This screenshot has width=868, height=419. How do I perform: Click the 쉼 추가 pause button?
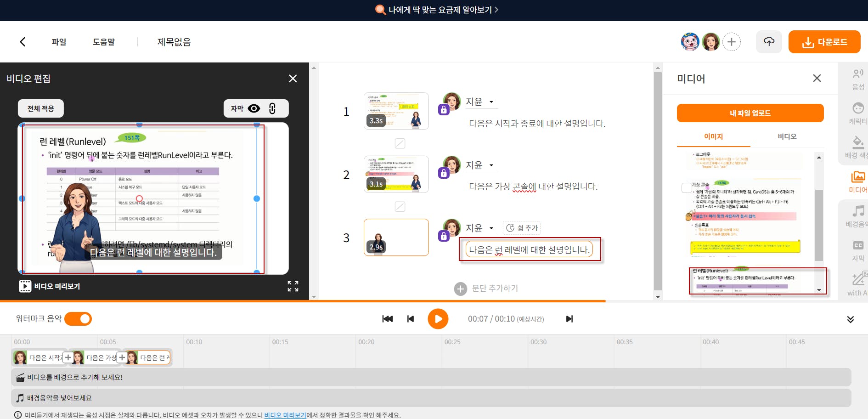[522, 228]
